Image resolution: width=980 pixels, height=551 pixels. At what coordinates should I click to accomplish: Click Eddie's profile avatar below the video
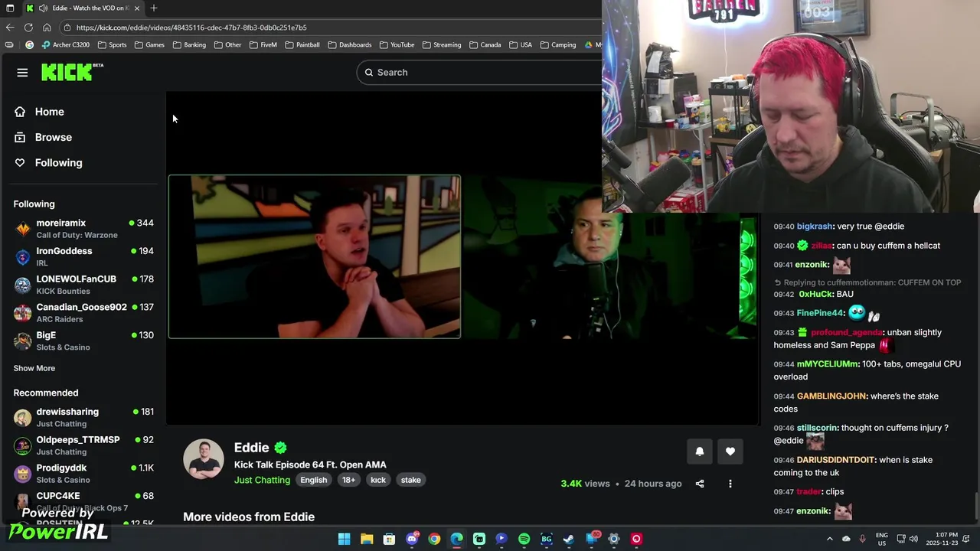coord(203,459)
